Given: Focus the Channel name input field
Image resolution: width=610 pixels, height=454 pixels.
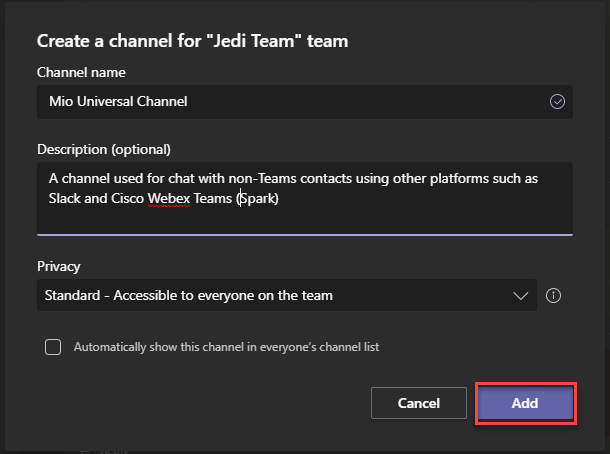Looking at the screenshot, I should [x=300, y=101].
